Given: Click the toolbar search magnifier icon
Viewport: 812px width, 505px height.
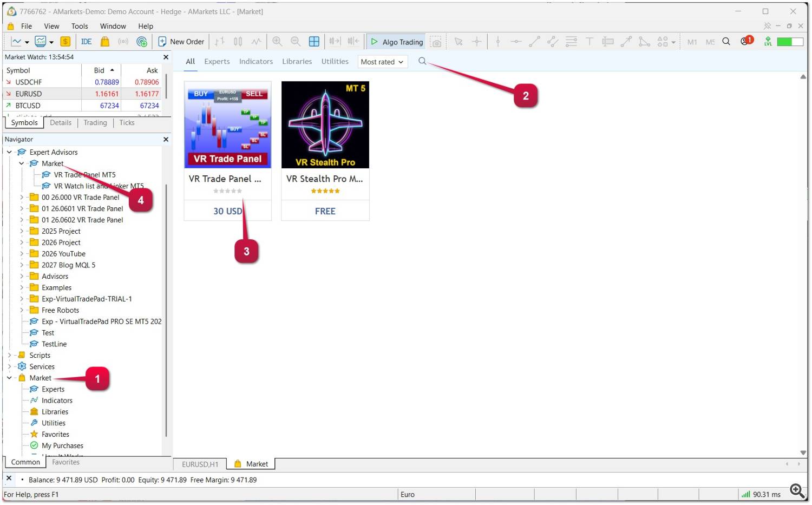Looking at the screenshot, I should point(726,42).
